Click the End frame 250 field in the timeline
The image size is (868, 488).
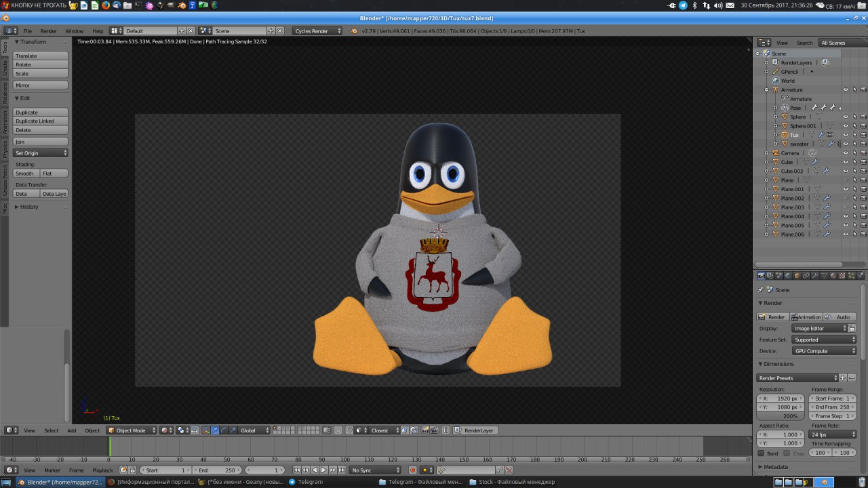[217, 470]
